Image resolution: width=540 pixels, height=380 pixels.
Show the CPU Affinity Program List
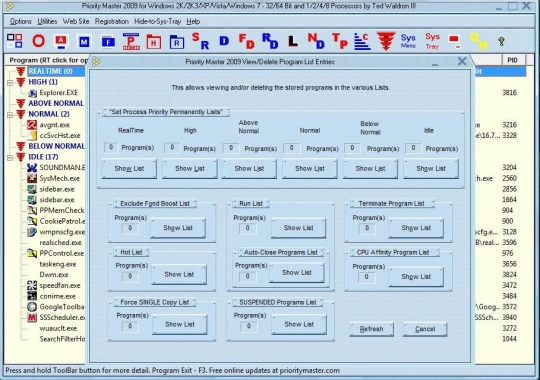click(416, 277)
